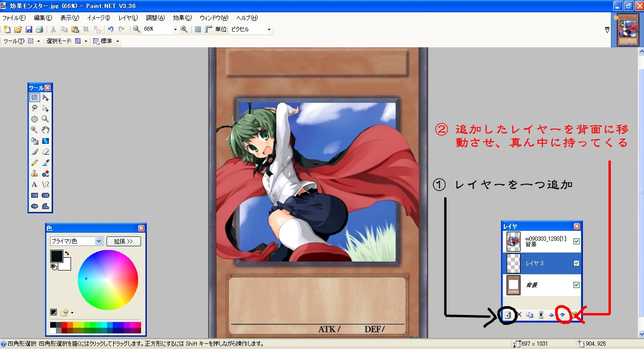The image size is (644, 349).
Task: Toggle visibility checkbox of the bottom 背景 layer
Action: coord(576,285)
